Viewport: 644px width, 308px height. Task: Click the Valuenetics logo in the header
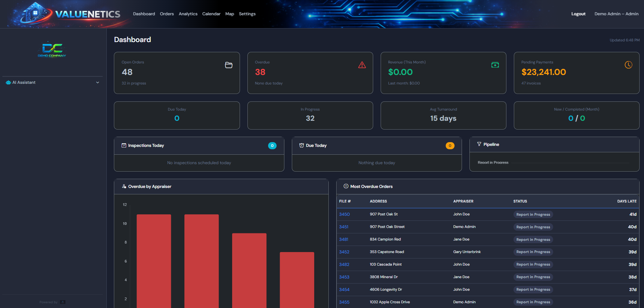point(68,14)
